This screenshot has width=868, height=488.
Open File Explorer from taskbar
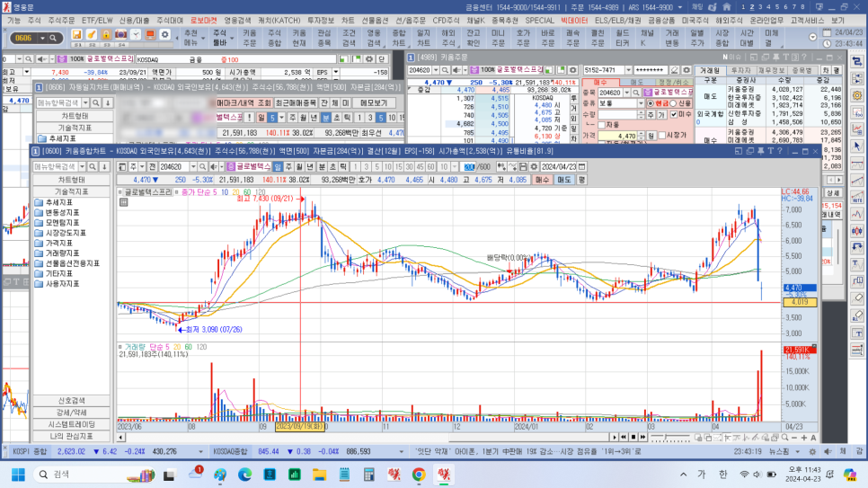pyautogui.click(x=319, y=475)
